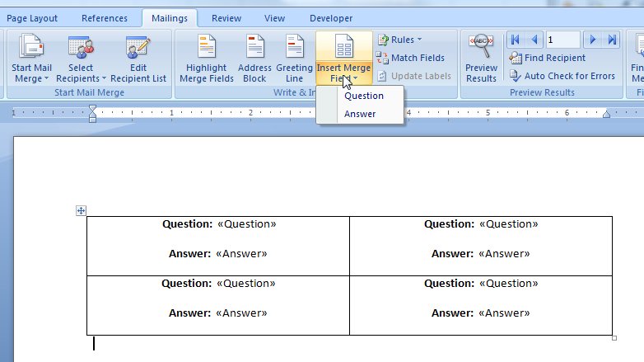This screenshot has height=362, width=644.
Task: Select the Mailings tab
Action: click(x=169, y=18)
